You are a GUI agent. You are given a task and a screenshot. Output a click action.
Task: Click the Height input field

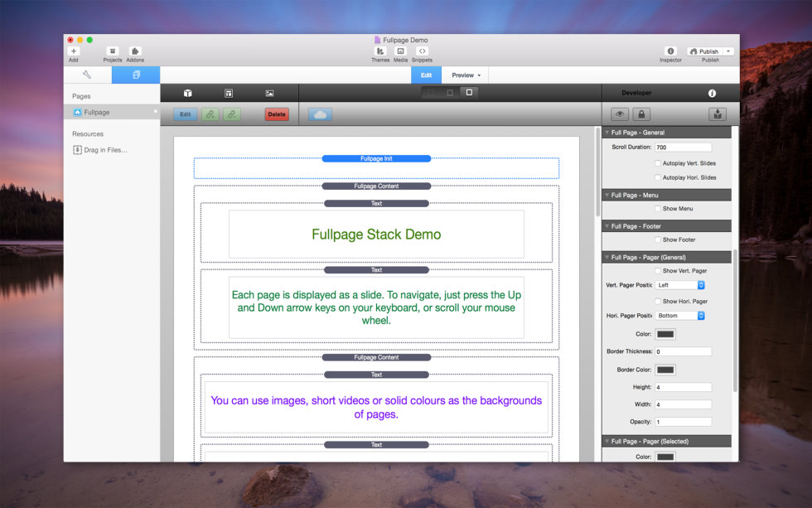click(x=683, y=387)
